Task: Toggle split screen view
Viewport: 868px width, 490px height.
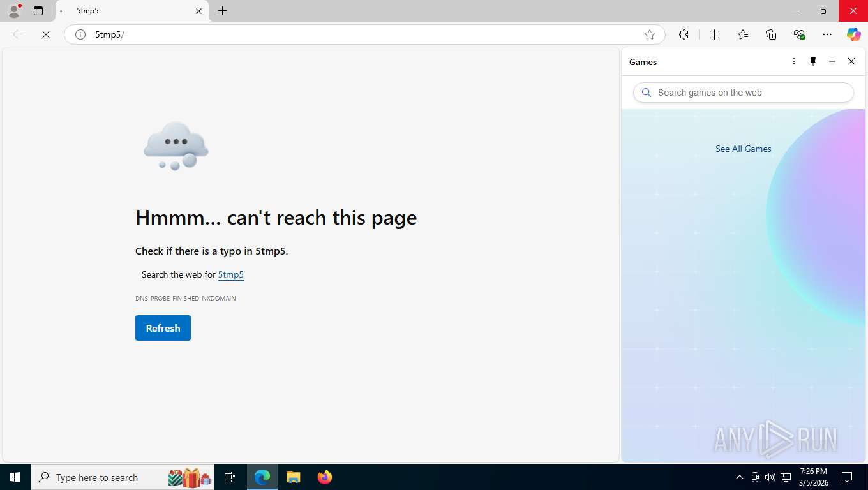Action: (715, 34)
